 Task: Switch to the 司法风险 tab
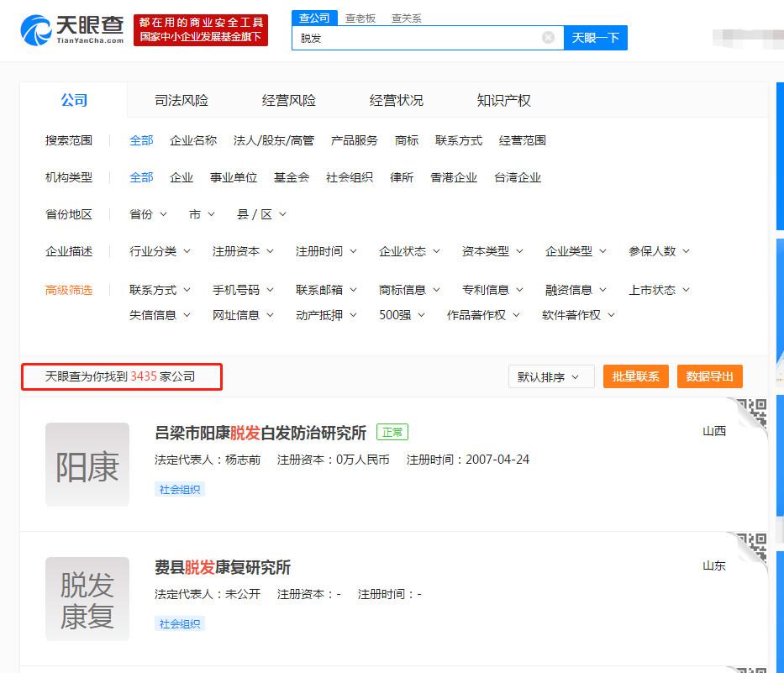[x=182, y=101]
